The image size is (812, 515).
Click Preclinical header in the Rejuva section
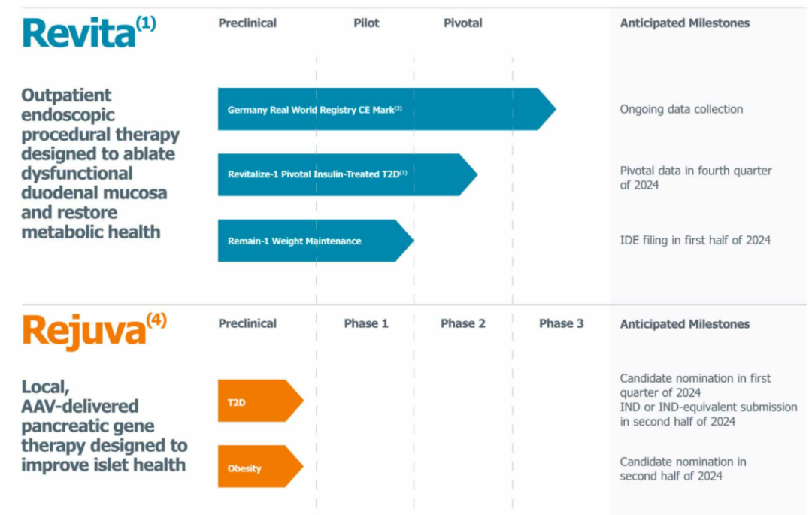(247, 323)
